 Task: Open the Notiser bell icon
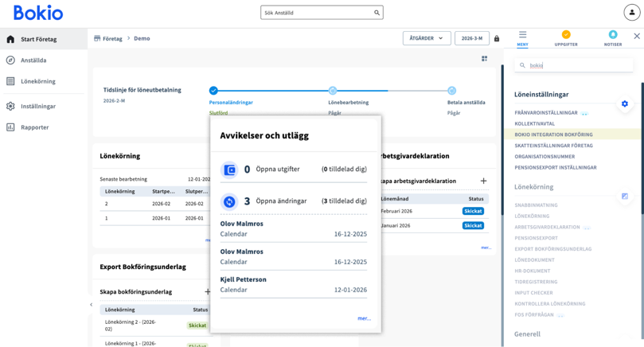[x=612, y=35]
